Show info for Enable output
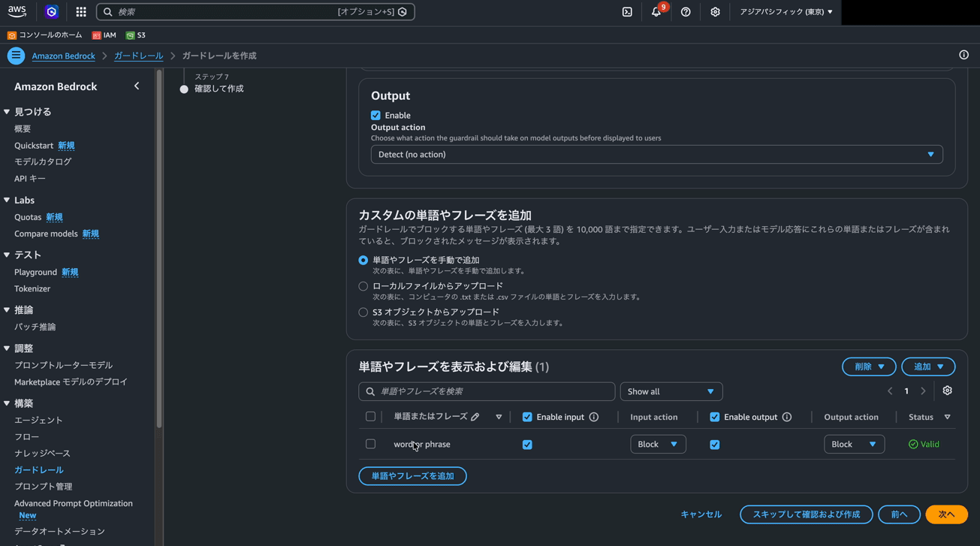Screen dimensions: 980x546 coord(787,417)
